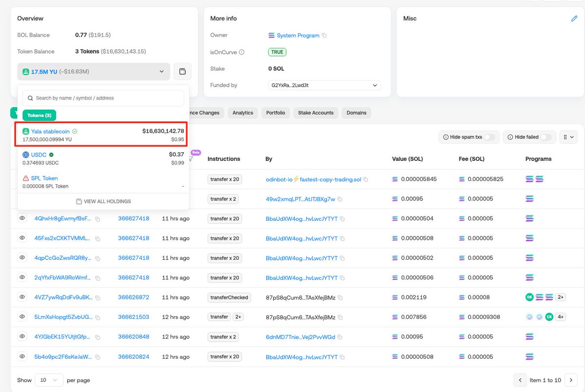Click the green TRUE isOnCurve badge

[277, 52]
